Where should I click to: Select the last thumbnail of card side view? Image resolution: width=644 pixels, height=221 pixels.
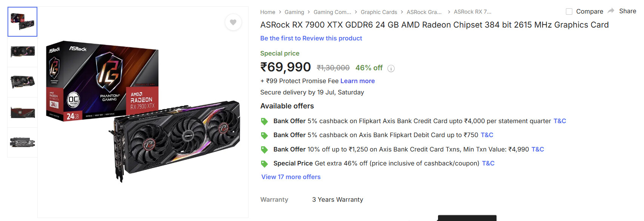(23, 142)
